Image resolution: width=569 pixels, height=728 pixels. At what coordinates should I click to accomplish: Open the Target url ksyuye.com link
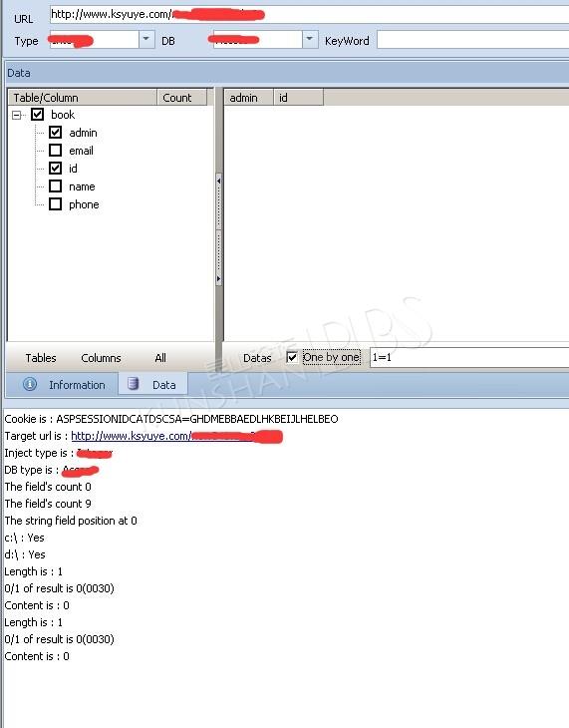click(176, 436)
